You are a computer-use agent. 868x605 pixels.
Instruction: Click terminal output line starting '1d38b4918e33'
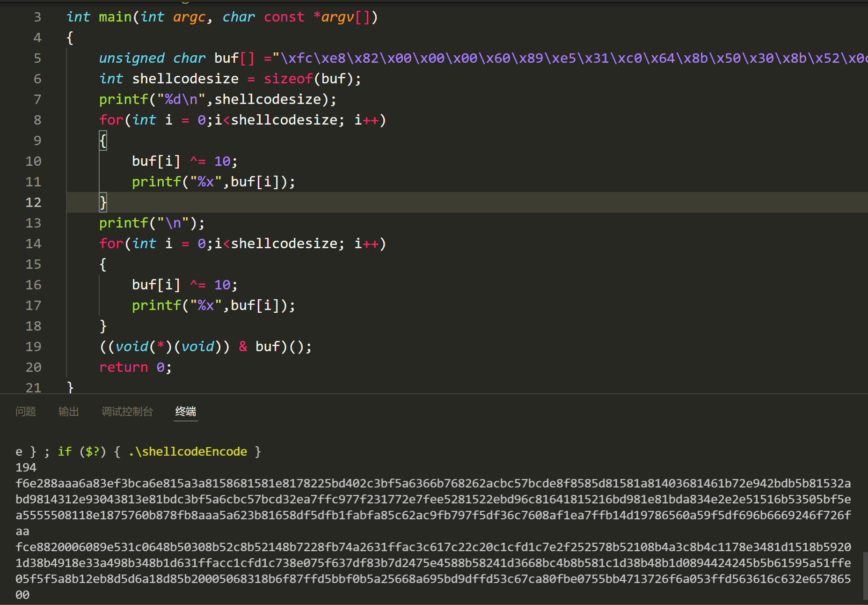(x=433, y=563)
